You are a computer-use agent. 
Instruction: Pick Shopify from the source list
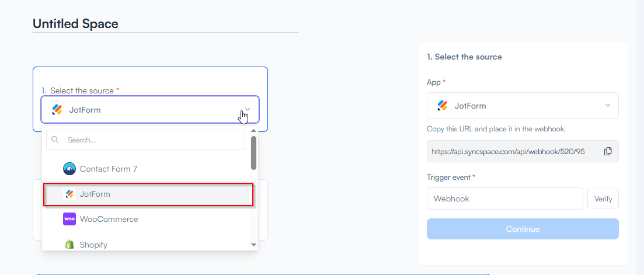click(x=93, y=245)
